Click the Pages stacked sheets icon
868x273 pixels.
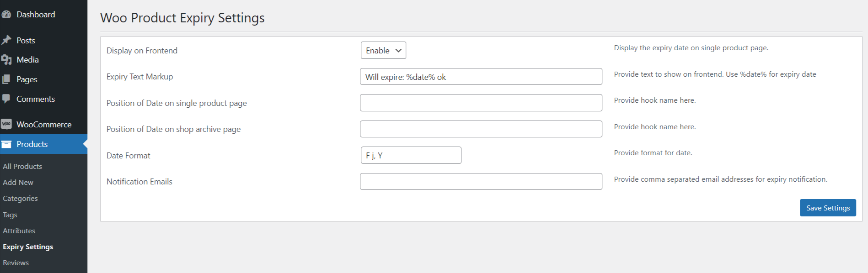point(6,79)
